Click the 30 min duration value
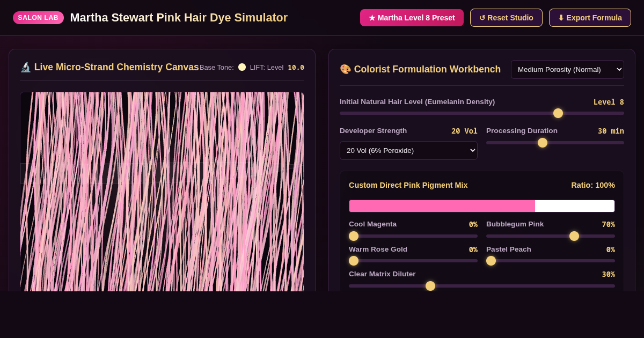Image resolution: width=644 pixels, height=338 pixels. coord(611,131)
